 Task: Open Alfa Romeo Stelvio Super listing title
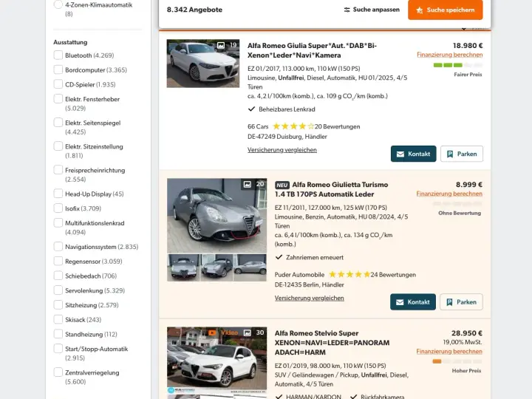[x=332, y=343]
